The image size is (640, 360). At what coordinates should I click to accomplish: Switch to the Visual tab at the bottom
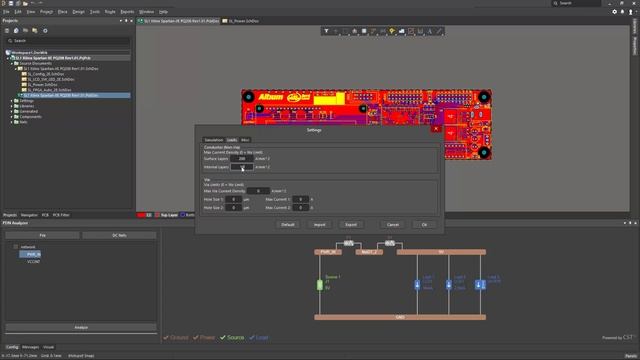coord(49,347)
